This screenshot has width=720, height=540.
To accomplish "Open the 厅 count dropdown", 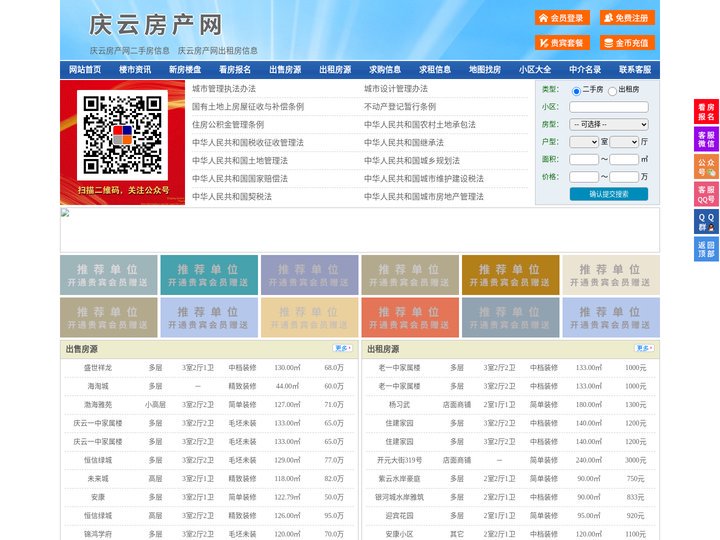I will point(624,142).
